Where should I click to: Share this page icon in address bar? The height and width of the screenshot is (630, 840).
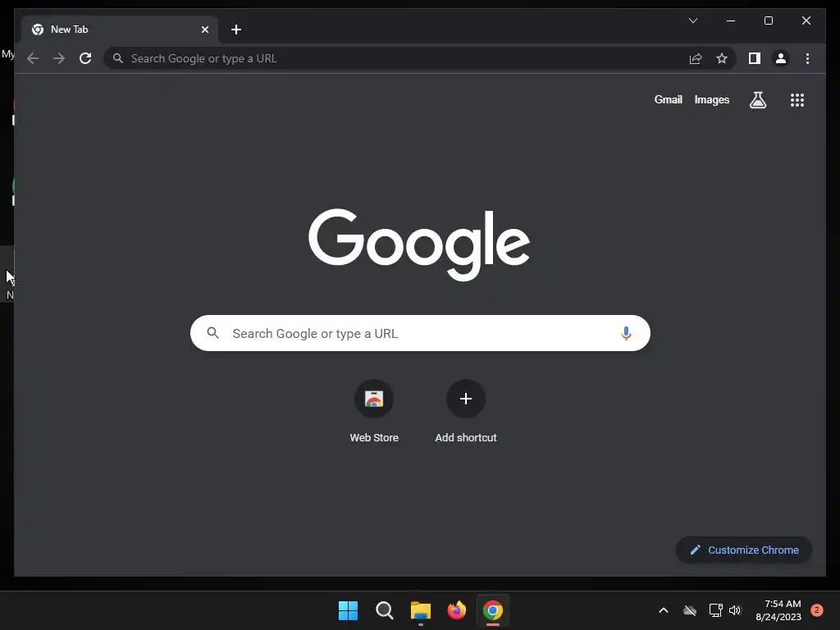(696, 58)
